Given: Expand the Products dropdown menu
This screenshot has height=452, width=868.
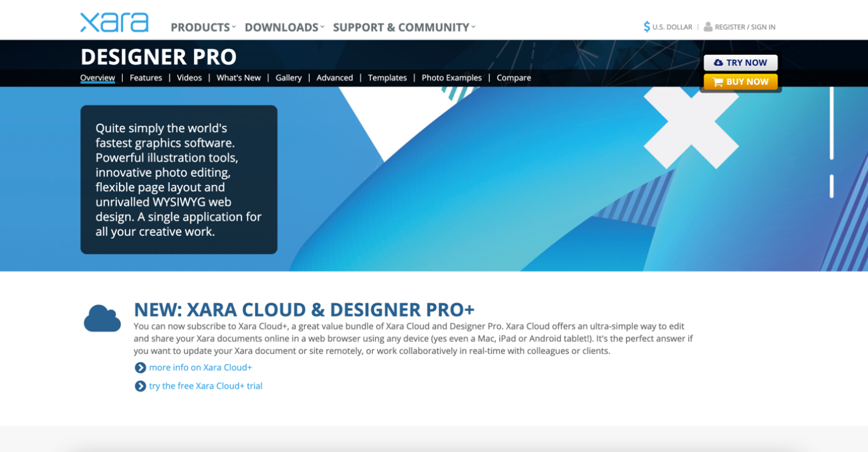Looking at the screenshot, I should pos(203,27).
